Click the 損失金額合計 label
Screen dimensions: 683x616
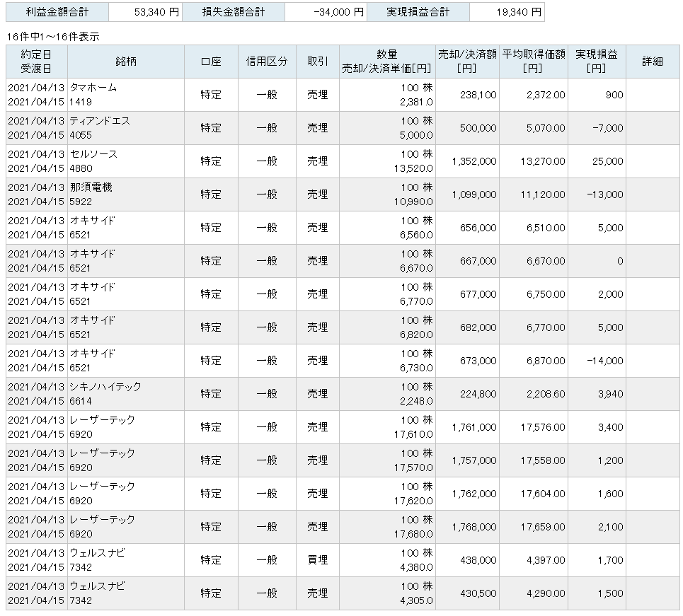[x=234, y=12]
